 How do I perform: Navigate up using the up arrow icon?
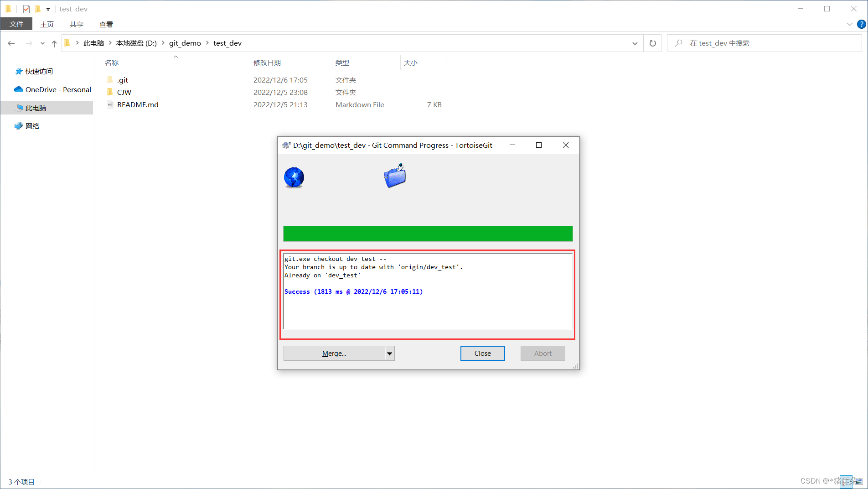click(54, 43)
